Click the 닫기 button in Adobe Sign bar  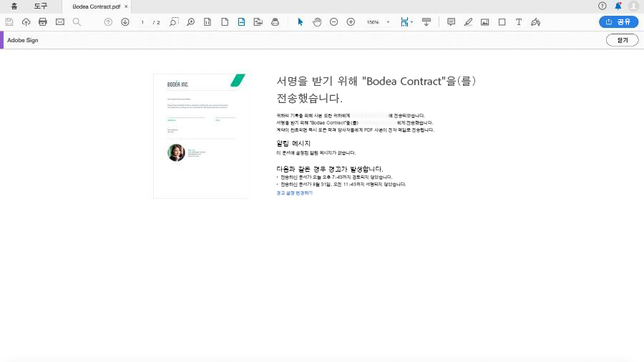pos(623,40)
